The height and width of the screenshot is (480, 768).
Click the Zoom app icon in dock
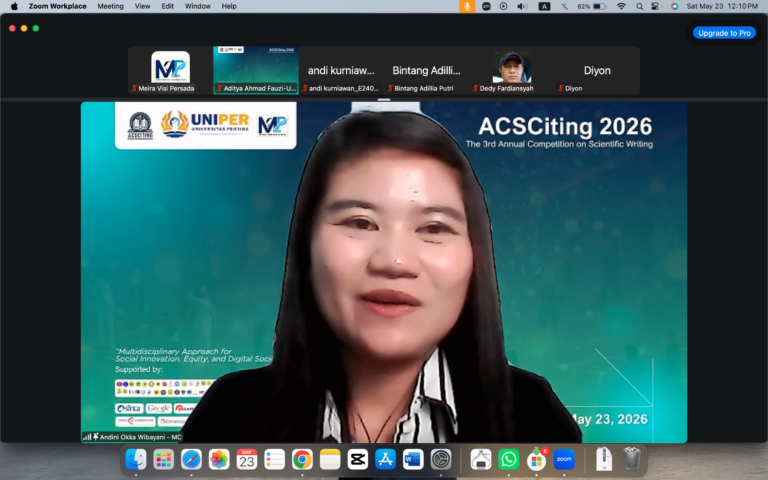(564, 459)
